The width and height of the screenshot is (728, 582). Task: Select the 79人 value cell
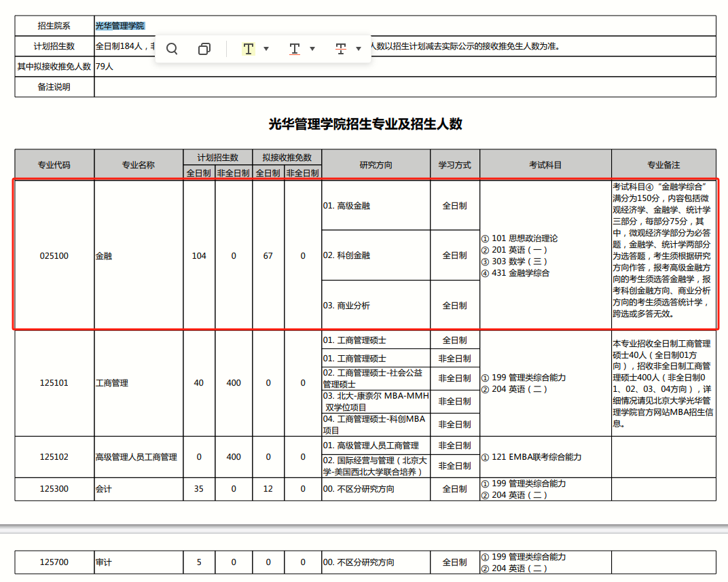pyautogui.click(x=405, y=67)
